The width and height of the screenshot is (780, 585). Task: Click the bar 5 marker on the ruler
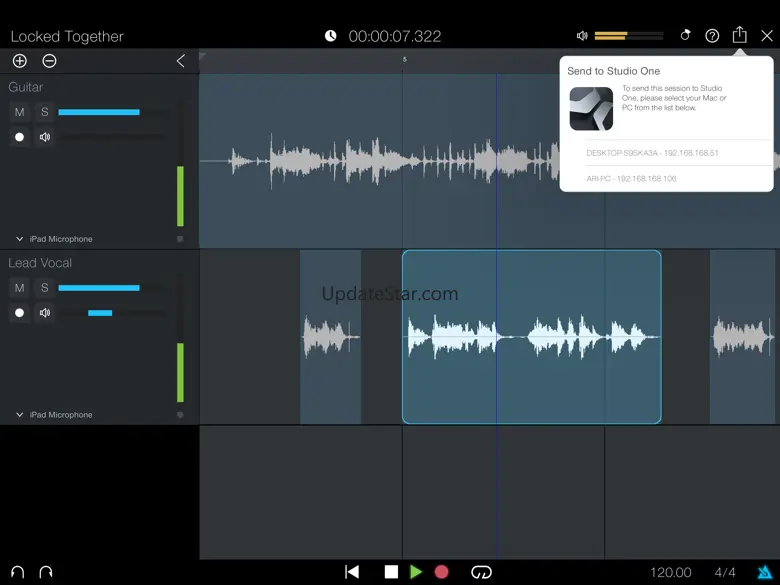(x=404, y=59)
